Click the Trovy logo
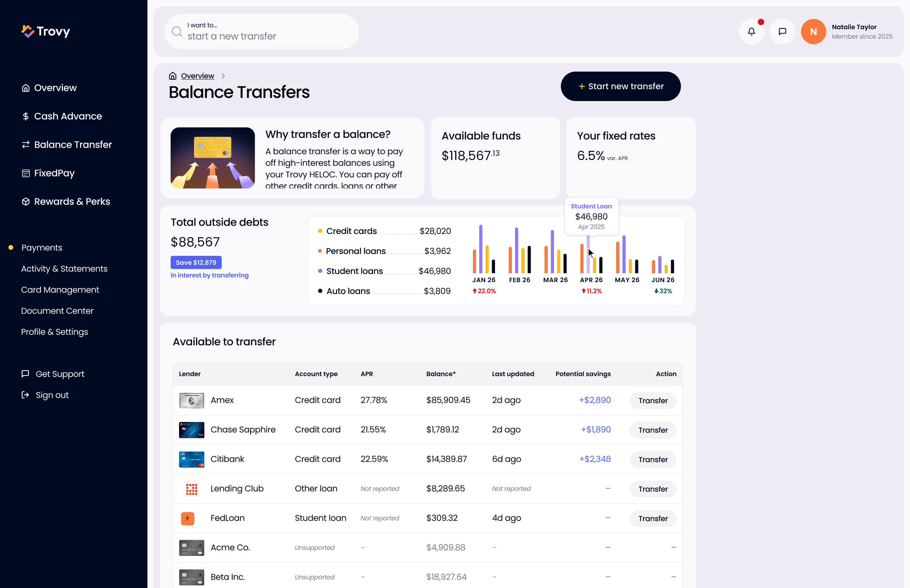The image size is (910, 588). tap(45, 31)
